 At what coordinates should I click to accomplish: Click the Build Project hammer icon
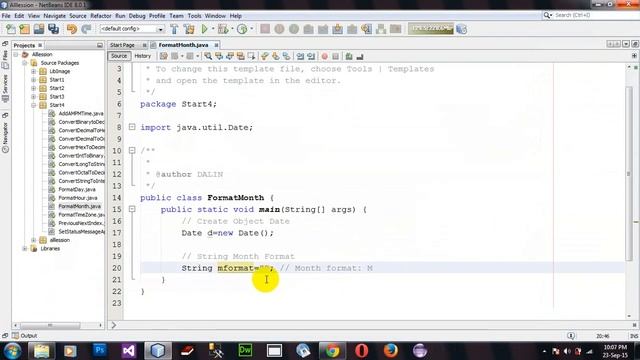coord(174,29)
